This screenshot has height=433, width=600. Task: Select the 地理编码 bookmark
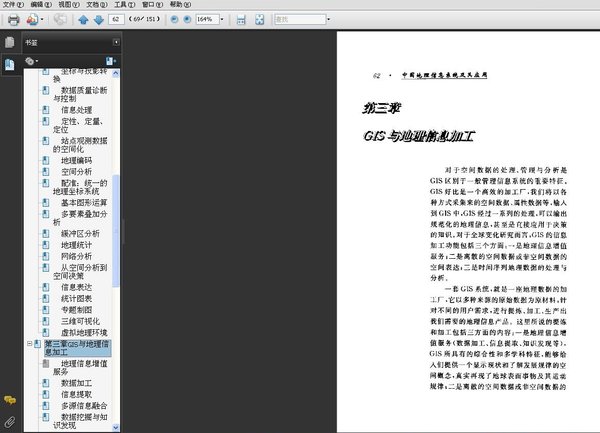[x=75, y=160]
